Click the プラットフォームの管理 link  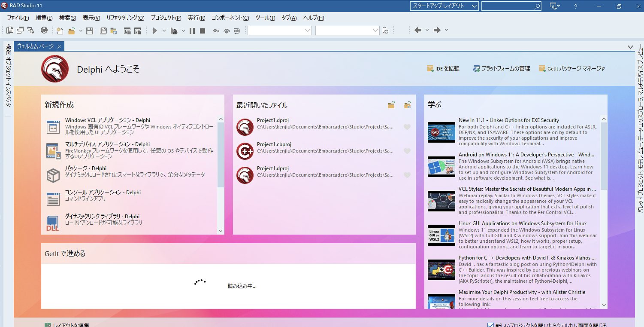pyautogui.click(x=502, y=69)
